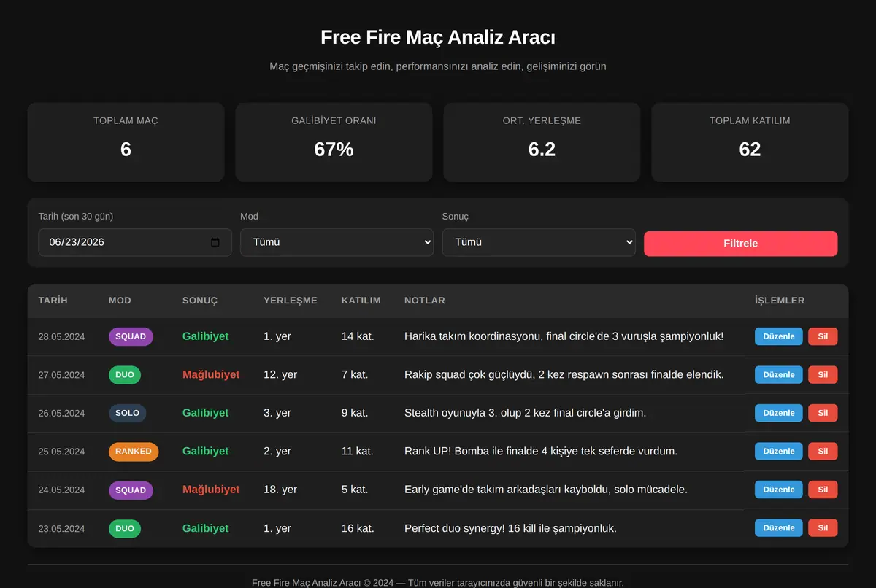This screenshot has height=588, width=876.
Task: Click the '16 kat.' participation cell
Action: tap(358, 528)
